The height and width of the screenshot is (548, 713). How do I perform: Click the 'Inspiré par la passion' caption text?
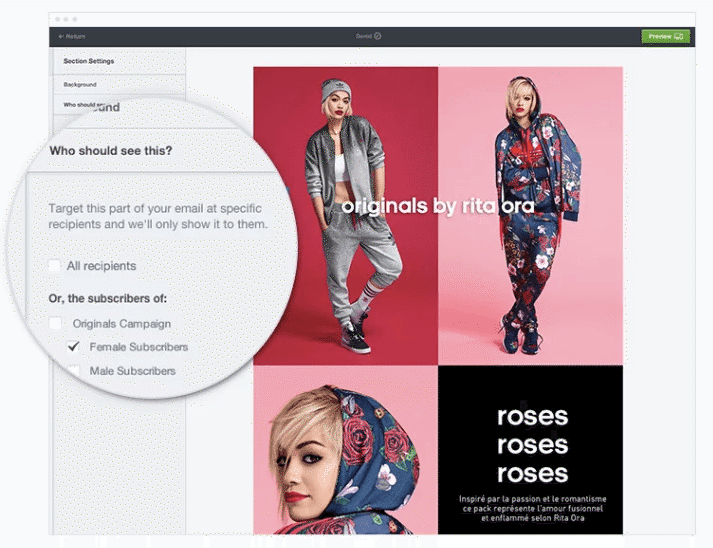pyautogui.click(x=532, y=508)
